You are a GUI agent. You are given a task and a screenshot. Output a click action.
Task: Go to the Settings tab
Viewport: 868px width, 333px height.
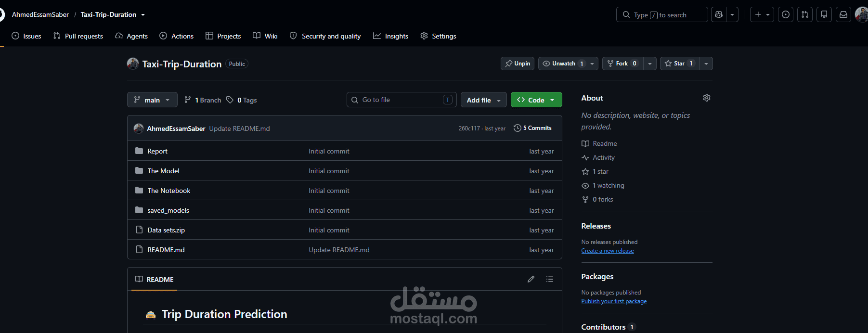pyautogui.click(x=438, y=36)
